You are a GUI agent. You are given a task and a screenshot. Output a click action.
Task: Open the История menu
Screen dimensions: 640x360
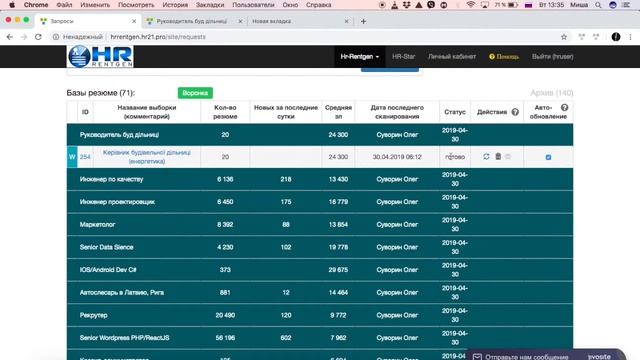point(175,5)
